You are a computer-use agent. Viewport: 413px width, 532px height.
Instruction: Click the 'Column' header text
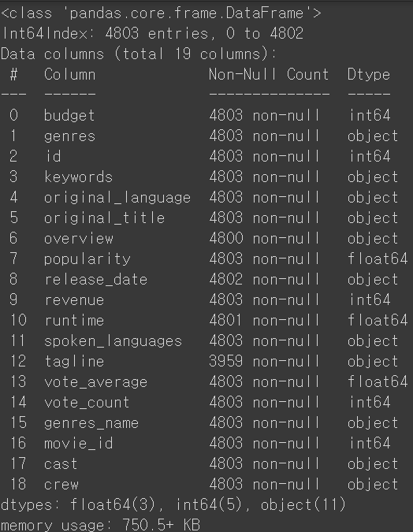pyautogui.click(x=69, y=74)
